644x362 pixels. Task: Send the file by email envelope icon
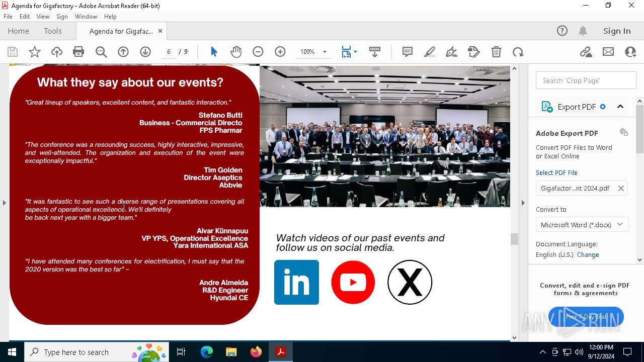608,52
